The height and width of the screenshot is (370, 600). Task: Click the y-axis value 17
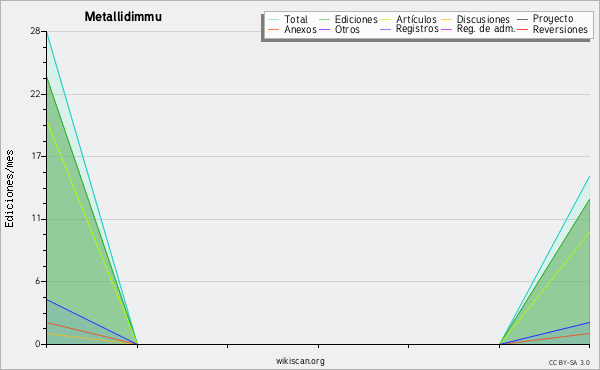[x=36, y=156]
